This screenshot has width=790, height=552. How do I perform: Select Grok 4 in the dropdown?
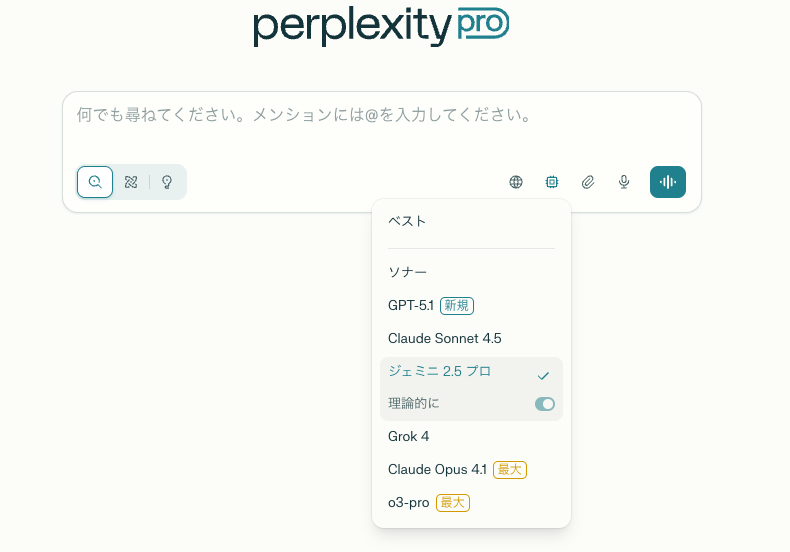(408, 436)
